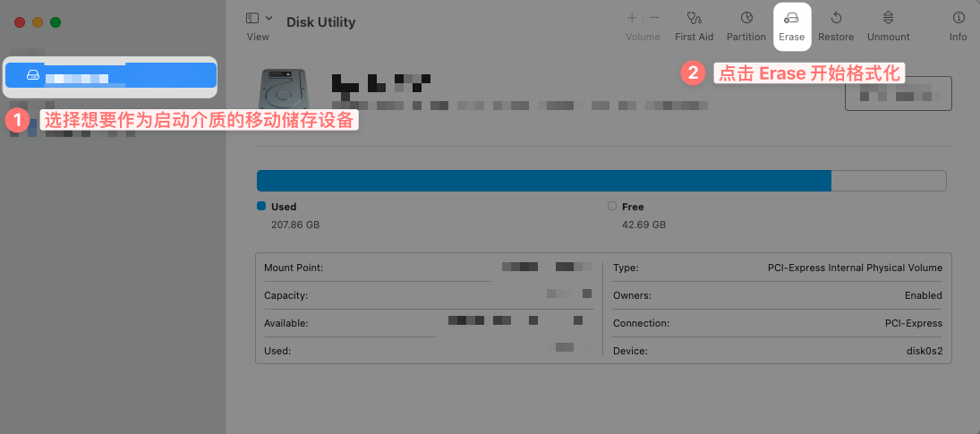Click the Disk Utility window title
This screenshot has width=980, height=434.
tap(320, 22)
